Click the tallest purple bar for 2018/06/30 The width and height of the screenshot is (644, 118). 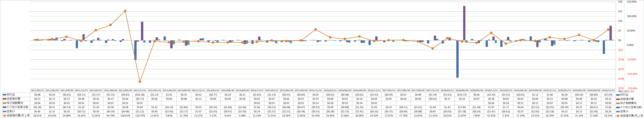(464, 23)
